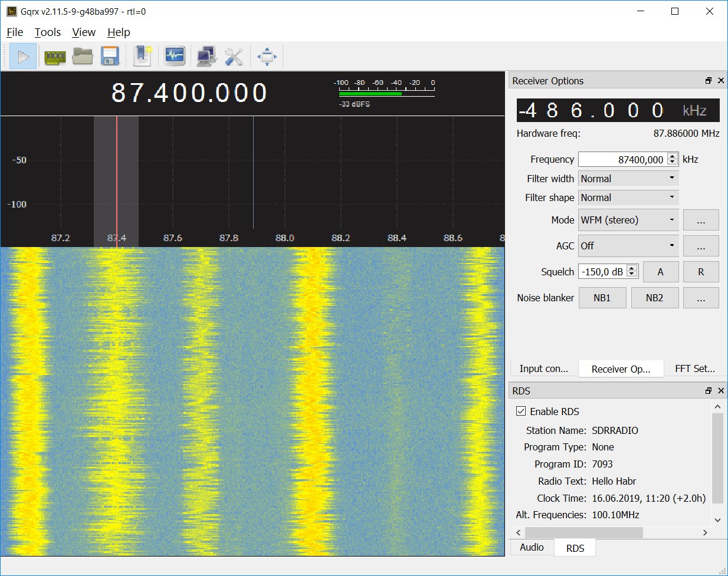
Task: Open remote control settings tools icon
Action: click(234, 57)
